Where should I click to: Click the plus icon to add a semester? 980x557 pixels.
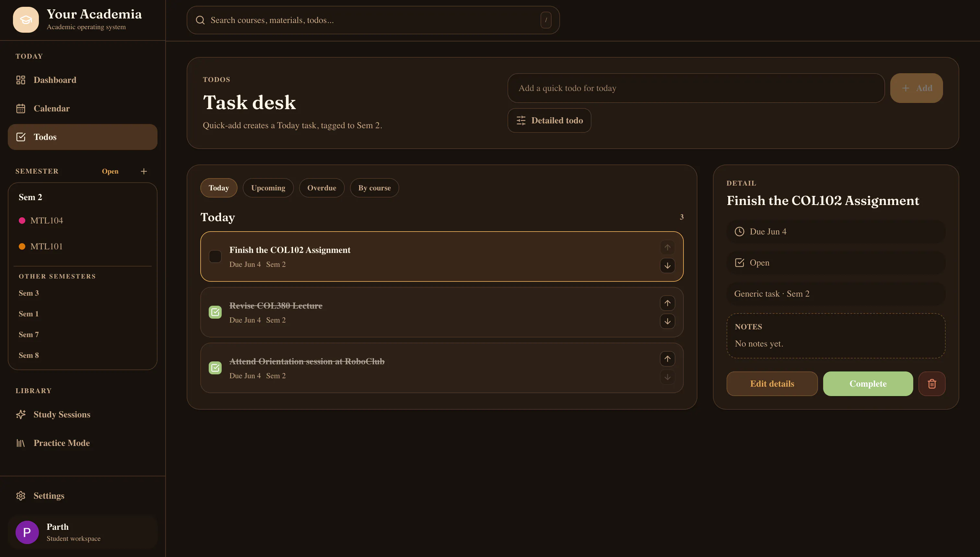coord(144,171)
